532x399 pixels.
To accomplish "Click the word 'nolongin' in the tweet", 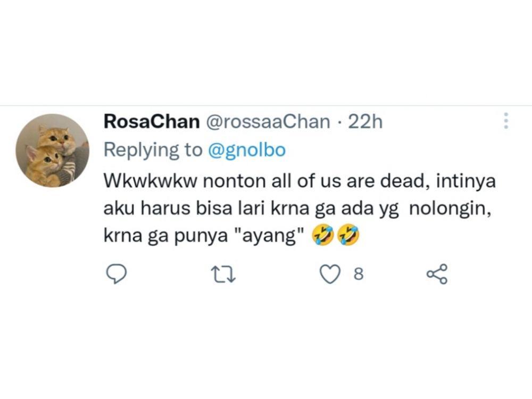I will tap(450, 209).
